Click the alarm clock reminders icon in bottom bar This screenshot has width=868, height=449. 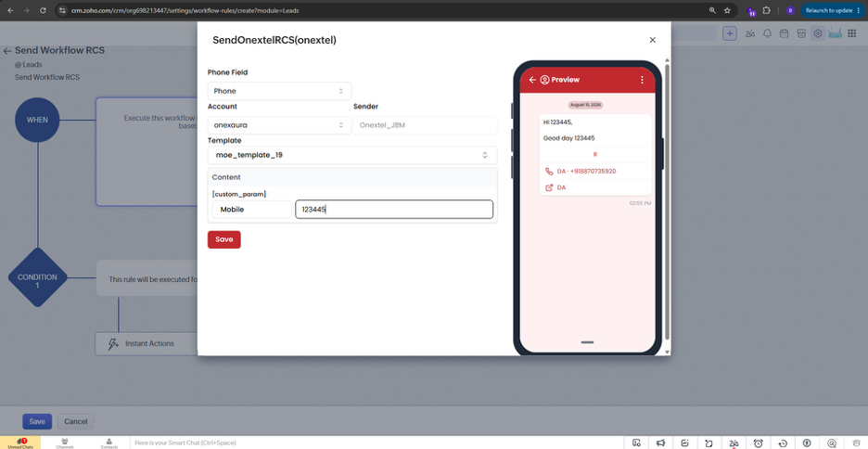759,443
